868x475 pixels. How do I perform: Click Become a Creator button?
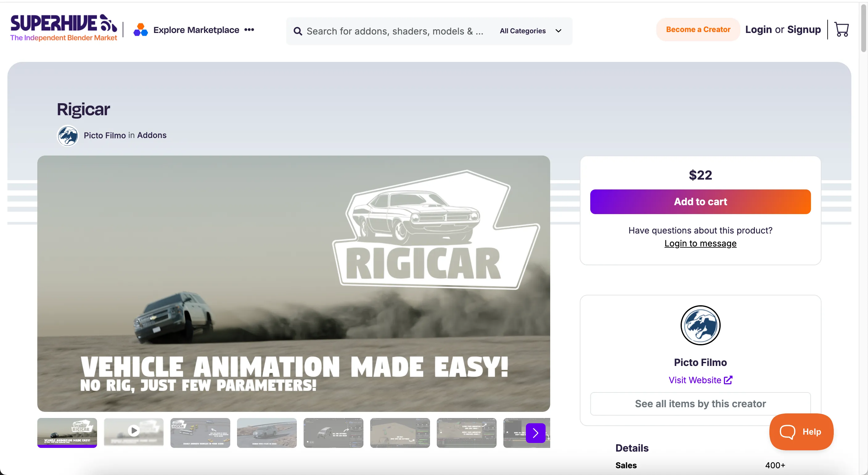[x=698, y=30]
